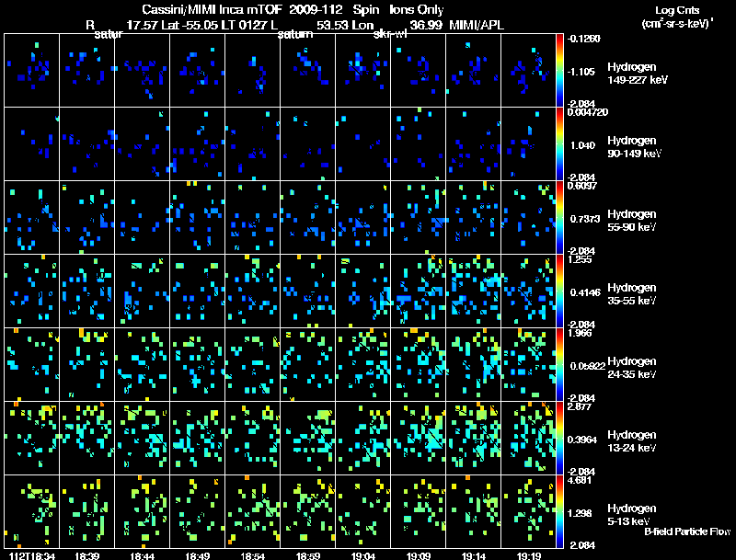The image size is (736, 560).
Task: Click the 1.298 colorbar value
Action: coord(580,514)
